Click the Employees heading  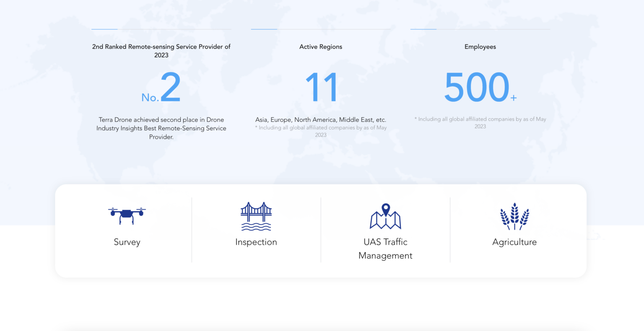click(x=480, y=47)
